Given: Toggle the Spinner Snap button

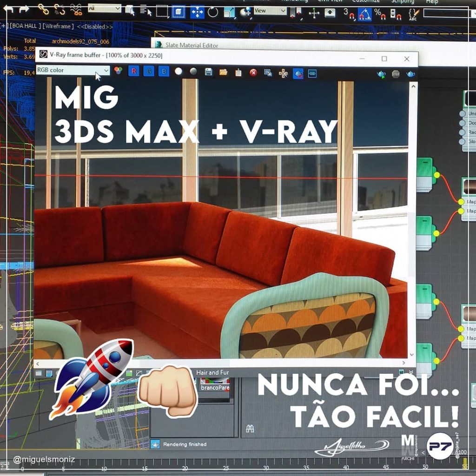Looking at the screenshot, I should click(396, 14).
